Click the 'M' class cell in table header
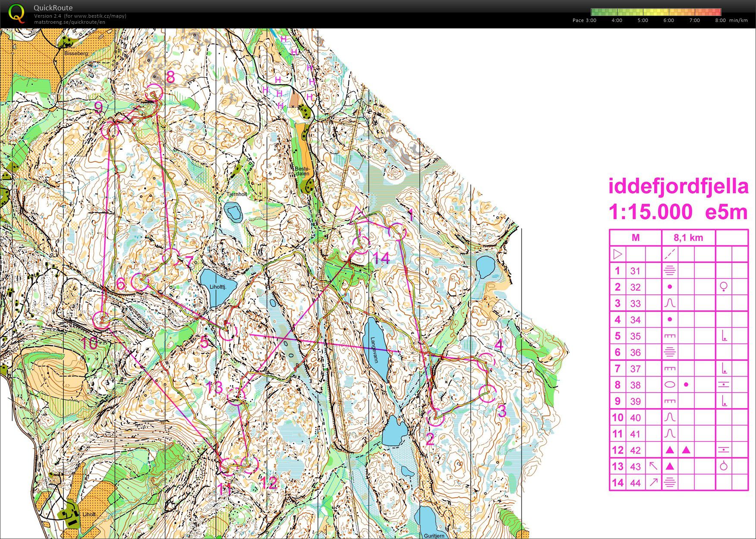This screenshot has height=539, width=756. pos(636,238)
